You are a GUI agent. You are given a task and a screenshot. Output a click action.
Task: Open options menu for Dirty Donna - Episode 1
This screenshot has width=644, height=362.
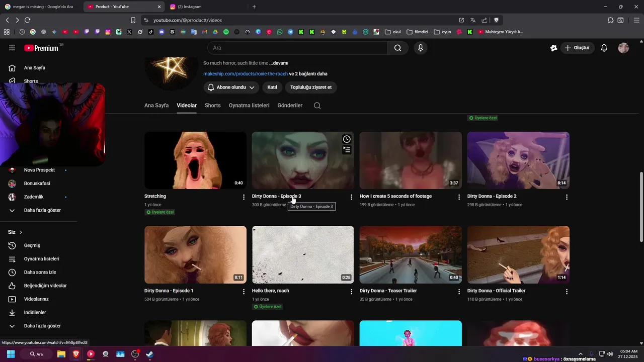pos(244,292)
